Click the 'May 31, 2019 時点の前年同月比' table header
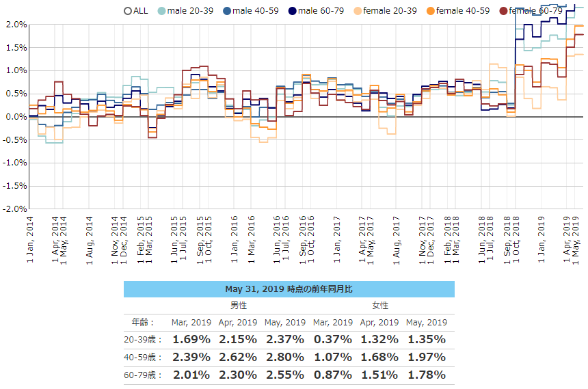This screenshot has width=588, height=389. (289, 289)
